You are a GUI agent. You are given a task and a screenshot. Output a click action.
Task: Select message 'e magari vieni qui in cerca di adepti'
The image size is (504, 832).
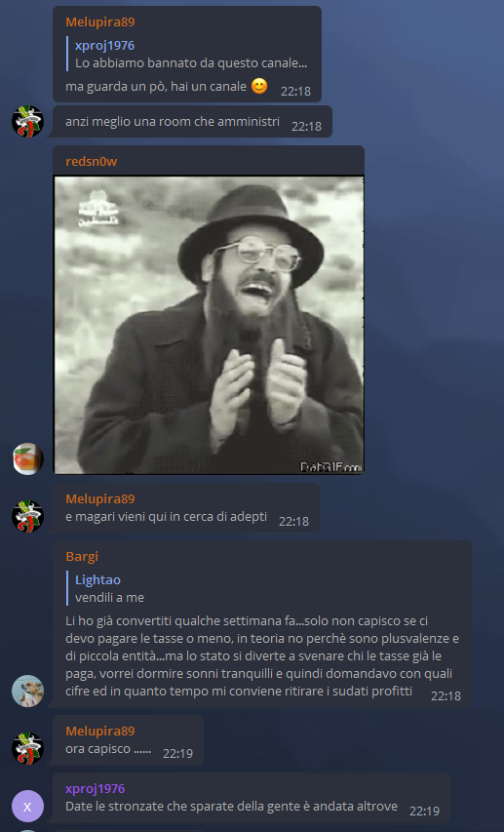pos(166,516)
